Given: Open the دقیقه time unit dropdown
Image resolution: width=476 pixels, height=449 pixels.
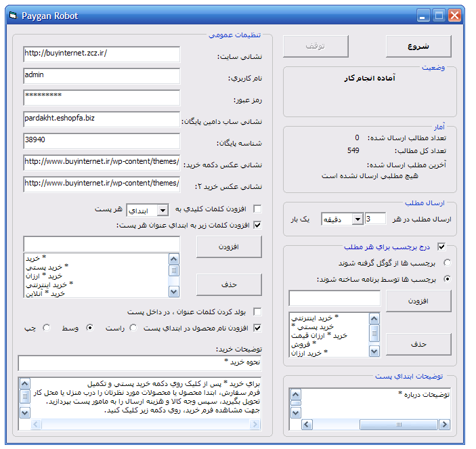Looking at the screenshot, I should click(x=358, y=219).
